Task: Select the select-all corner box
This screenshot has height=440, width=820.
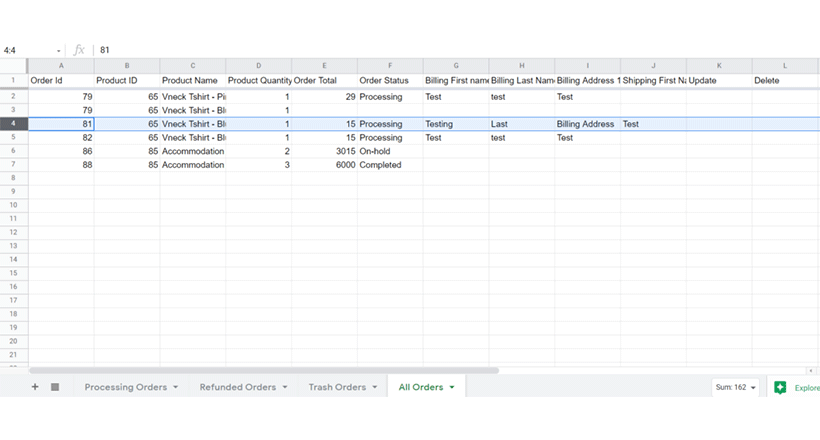Action: 14,66
